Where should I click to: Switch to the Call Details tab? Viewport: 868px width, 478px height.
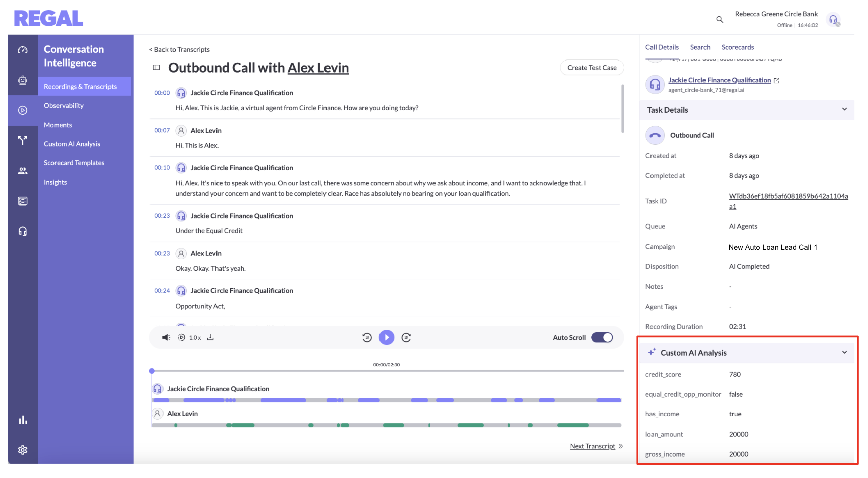(662, 47)
